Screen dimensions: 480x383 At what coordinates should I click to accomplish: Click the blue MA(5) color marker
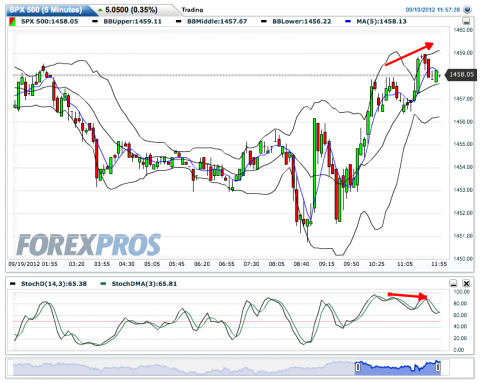pos(348,22)
